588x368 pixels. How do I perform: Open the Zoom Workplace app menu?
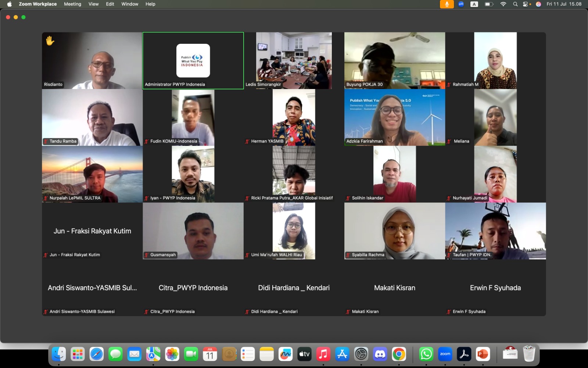pos(38,4)
